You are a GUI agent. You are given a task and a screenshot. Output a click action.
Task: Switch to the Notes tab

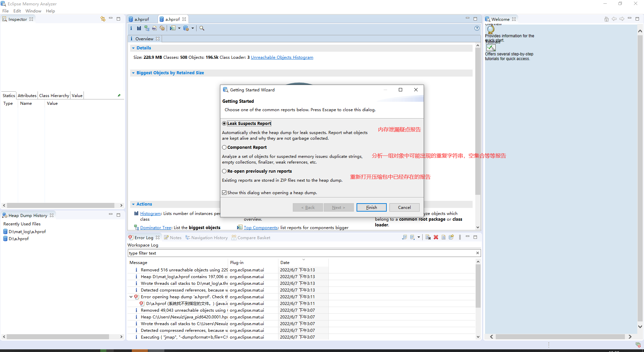click(x=173, y=237)
